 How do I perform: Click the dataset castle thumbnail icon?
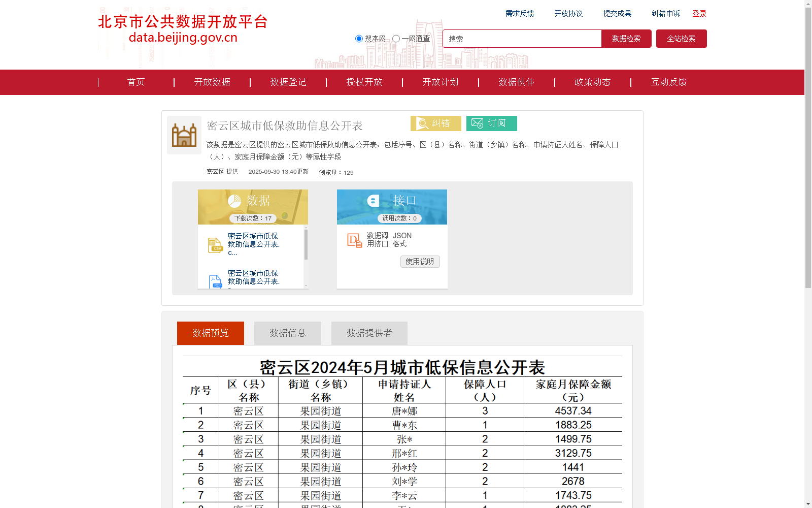pos(184,135)
